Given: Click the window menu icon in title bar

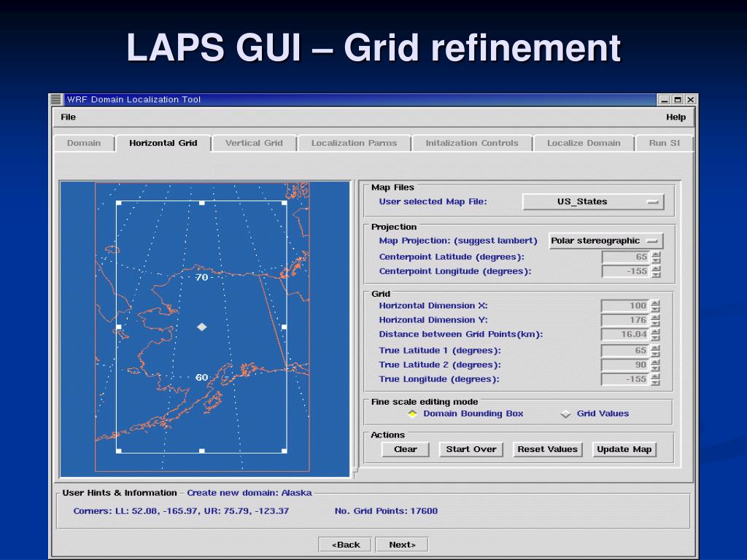Looking at the screenshot, I should tap(54, 100).
